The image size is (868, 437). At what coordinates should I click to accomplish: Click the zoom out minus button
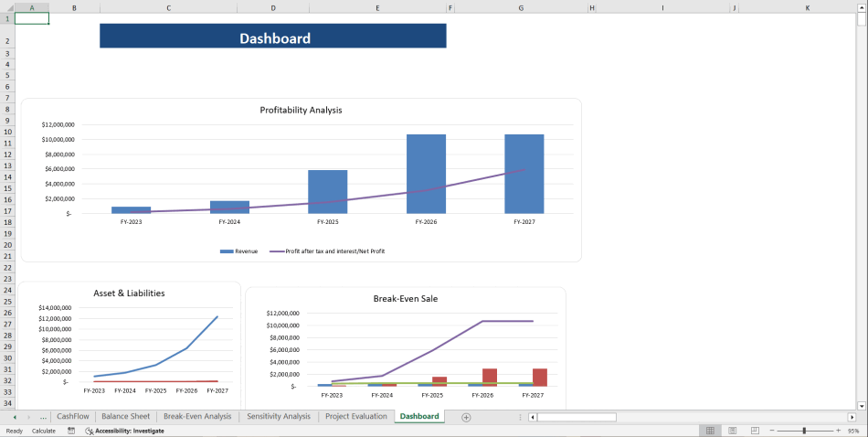pos(770,431)
